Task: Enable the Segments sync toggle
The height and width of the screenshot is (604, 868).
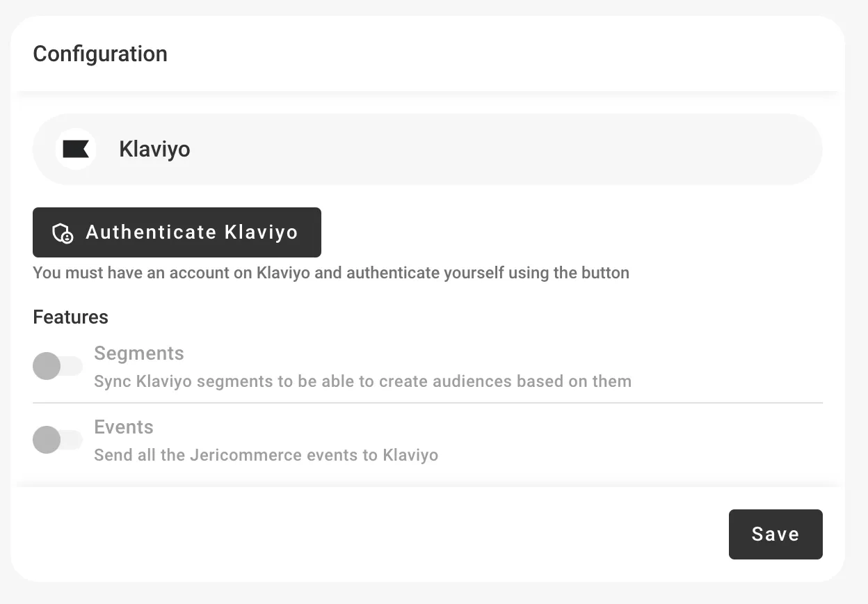Action: (x=57, y=366)
